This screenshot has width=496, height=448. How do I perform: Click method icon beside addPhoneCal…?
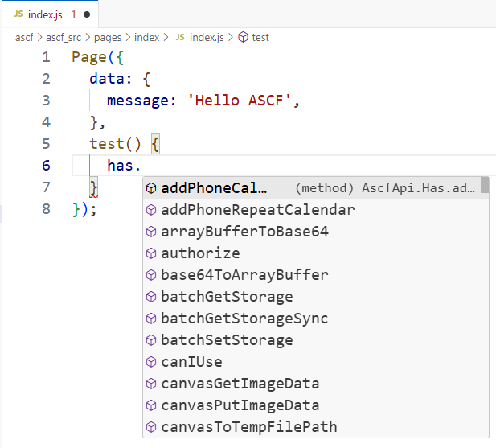pyautogui.click(x=151, y=188)
